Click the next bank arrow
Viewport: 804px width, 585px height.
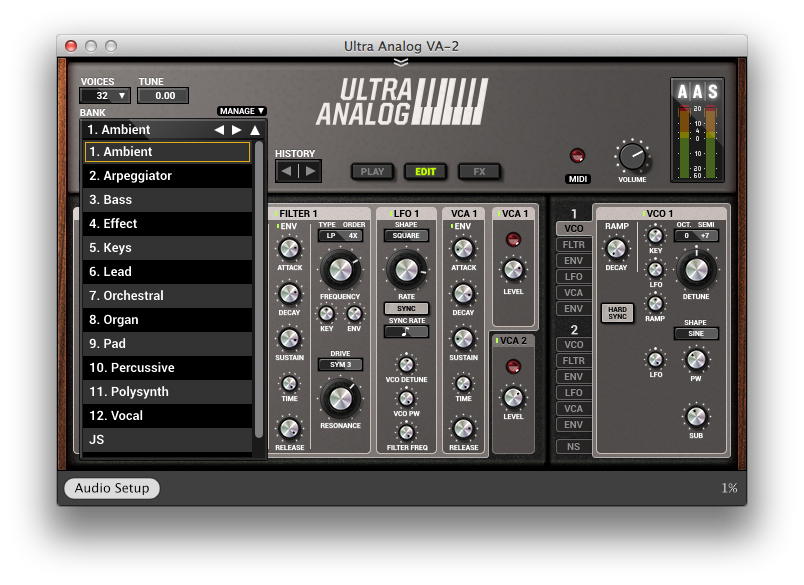click(x=236, y=130)
